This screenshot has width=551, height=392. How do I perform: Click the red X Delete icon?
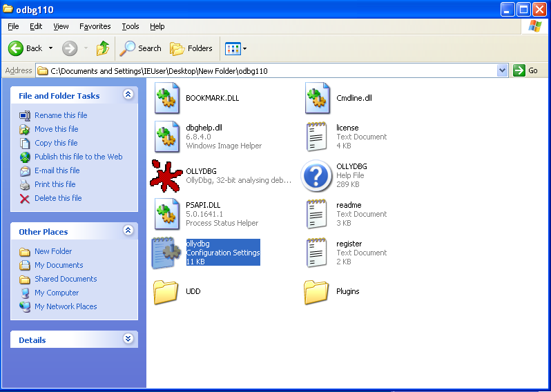[25, 199]
